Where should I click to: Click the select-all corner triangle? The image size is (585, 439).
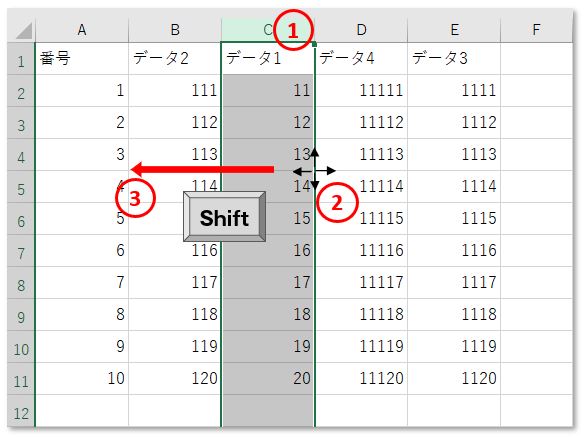pos(22,30)
